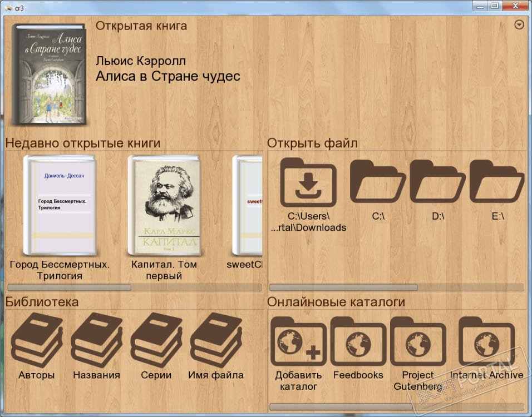
Task: Click the Открыть файл horizontal scrollbar
Action: pyautogui.click(x=397, y=287)
